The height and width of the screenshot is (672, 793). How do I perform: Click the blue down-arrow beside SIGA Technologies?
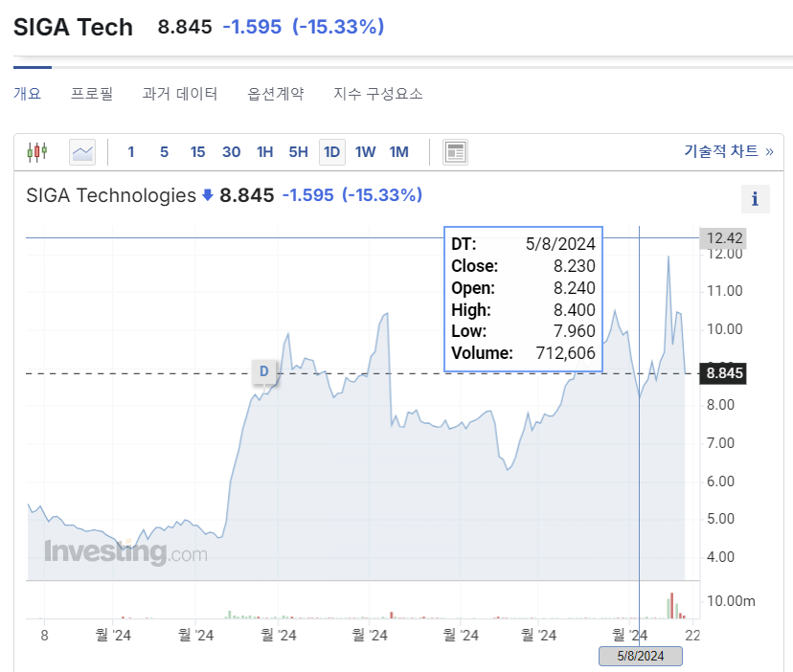coord(207,195)
